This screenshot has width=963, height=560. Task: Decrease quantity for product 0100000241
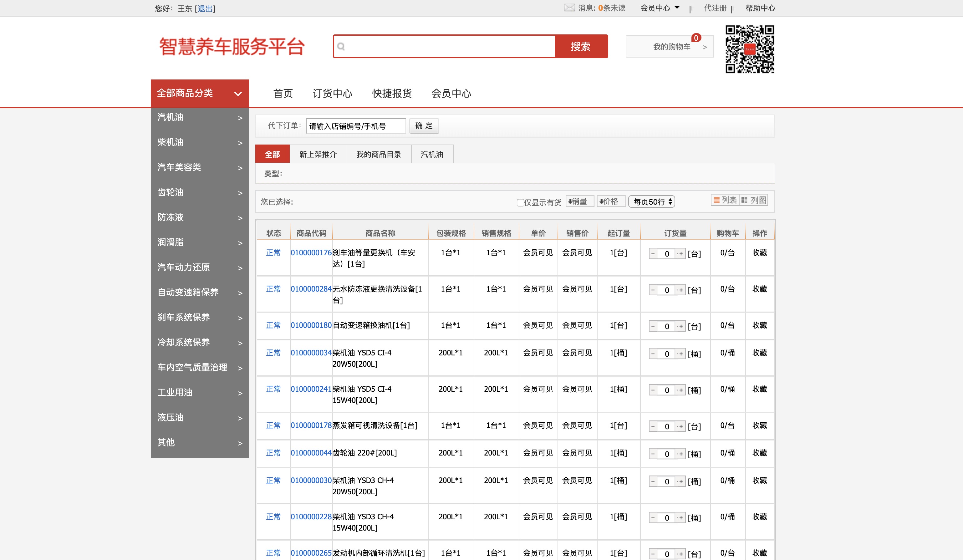tap(653, 390)
